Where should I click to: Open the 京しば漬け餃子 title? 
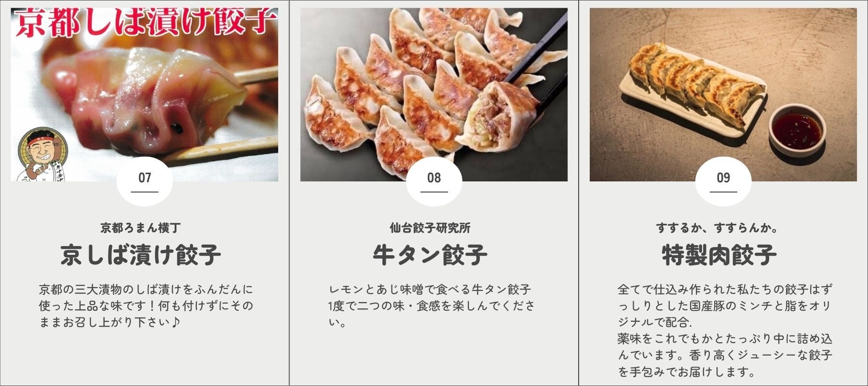point(141,255)
